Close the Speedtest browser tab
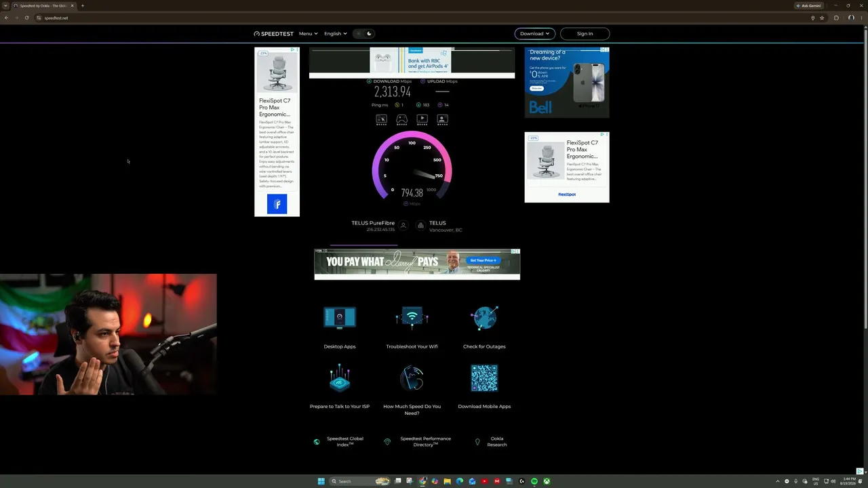 [72, 5]
